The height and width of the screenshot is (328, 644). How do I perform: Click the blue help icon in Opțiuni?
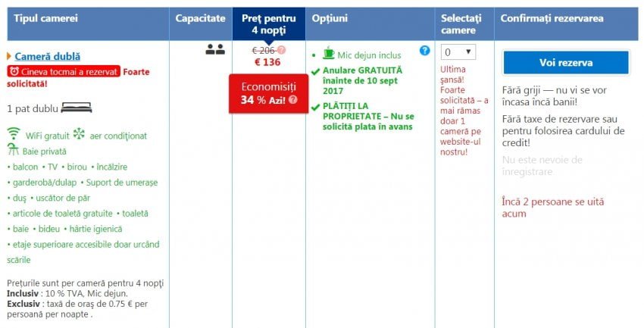[x=425, y=51]
